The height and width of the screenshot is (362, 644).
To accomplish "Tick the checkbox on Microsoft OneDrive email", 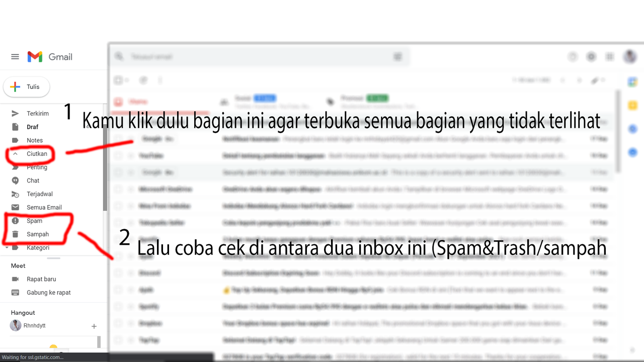I will [118, 189].
